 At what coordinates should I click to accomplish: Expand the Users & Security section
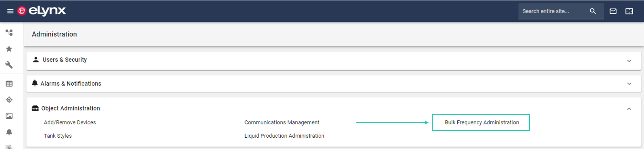coord(333,60)
